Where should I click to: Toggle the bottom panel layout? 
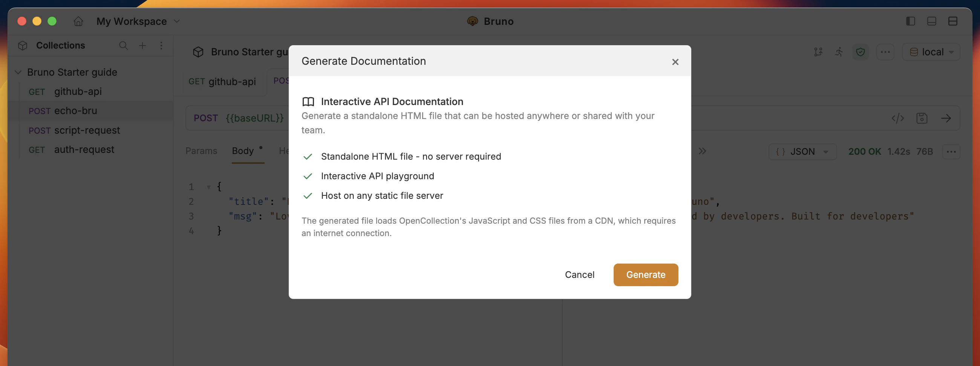pyautogui.click(x=932, y=21)
